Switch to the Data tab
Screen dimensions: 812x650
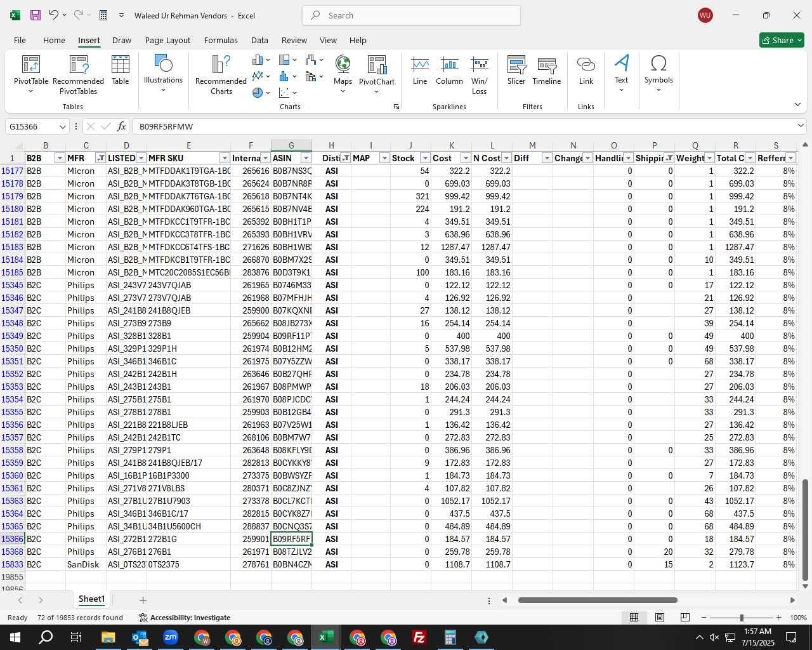259,40
